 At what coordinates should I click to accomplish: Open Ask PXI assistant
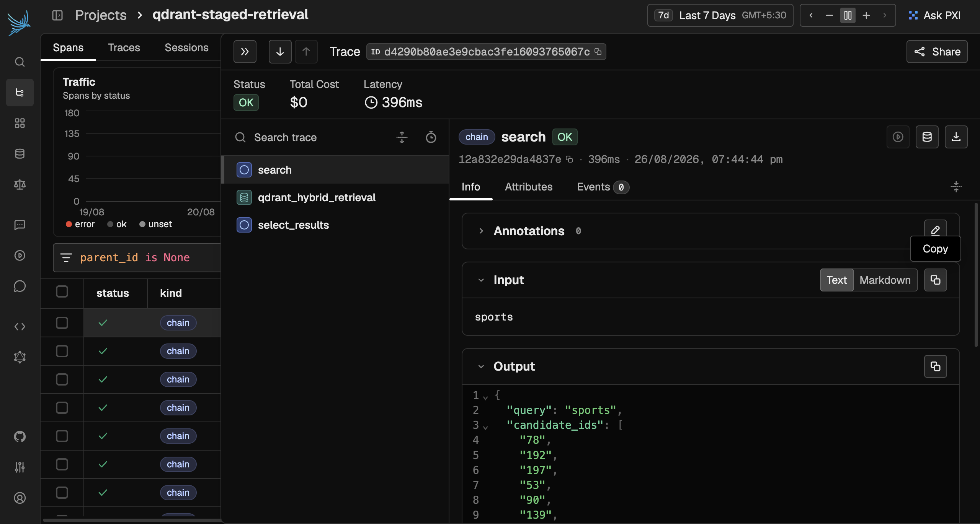point(934,15)
